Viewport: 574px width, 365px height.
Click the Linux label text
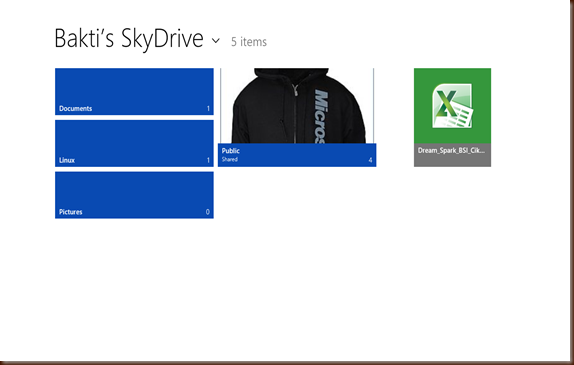click(x=67, y=160)
